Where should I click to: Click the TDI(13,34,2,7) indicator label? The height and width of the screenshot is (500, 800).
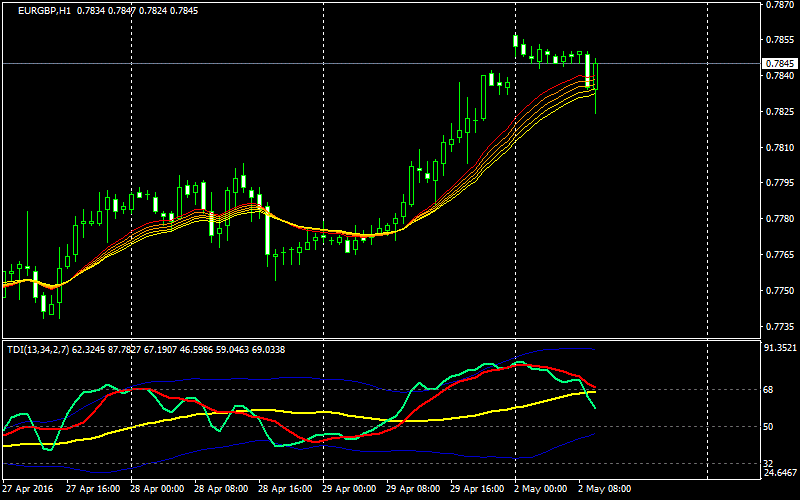click(38, 350)
